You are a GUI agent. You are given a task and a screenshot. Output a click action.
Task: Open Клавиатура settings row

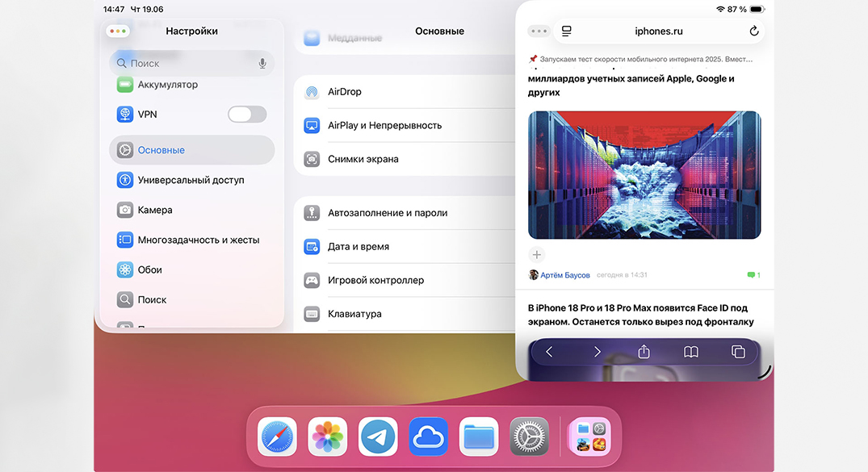pyautogui.click(x=404, y=314)
